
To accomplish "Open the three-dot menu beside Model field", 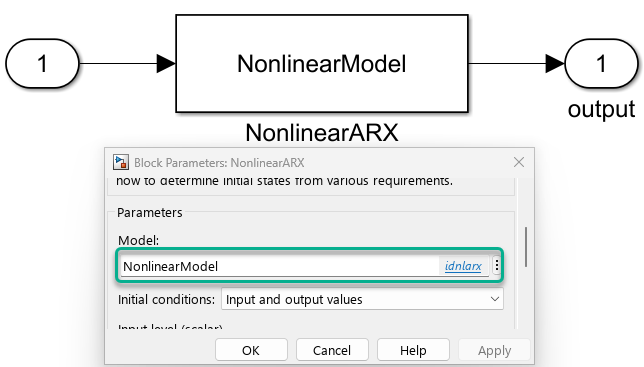I will pyautogui.click(x=497, y=266).
